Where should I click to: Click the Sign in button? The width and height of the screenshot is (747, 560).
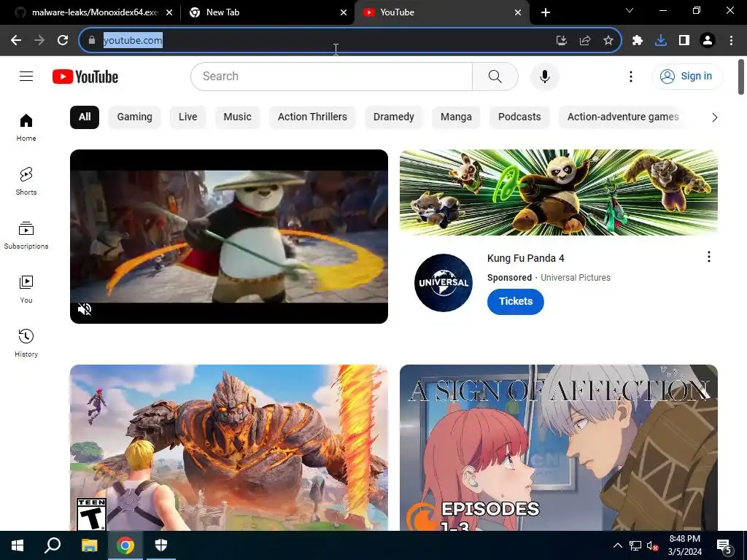coord(686,76)
